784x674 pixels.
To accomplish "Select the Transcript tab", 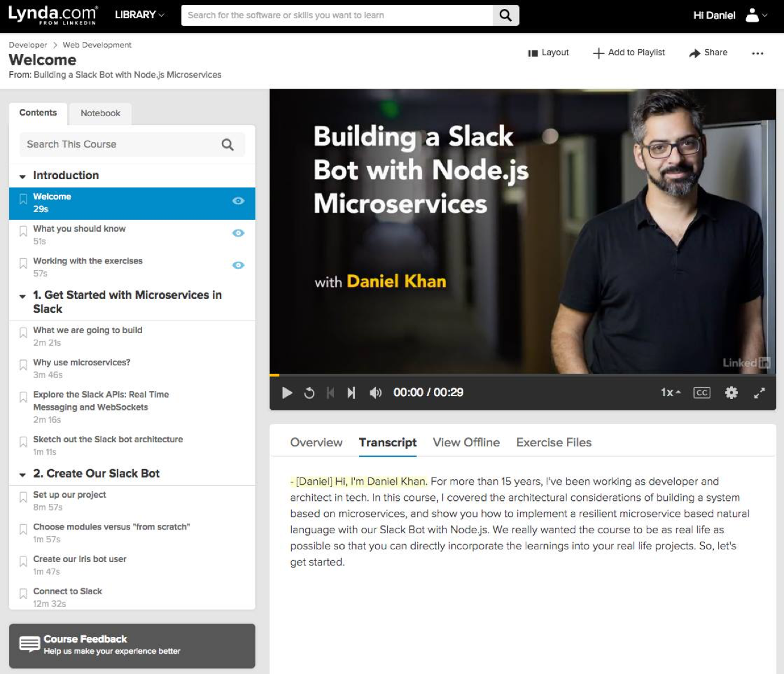I will (x=388, y=443).
